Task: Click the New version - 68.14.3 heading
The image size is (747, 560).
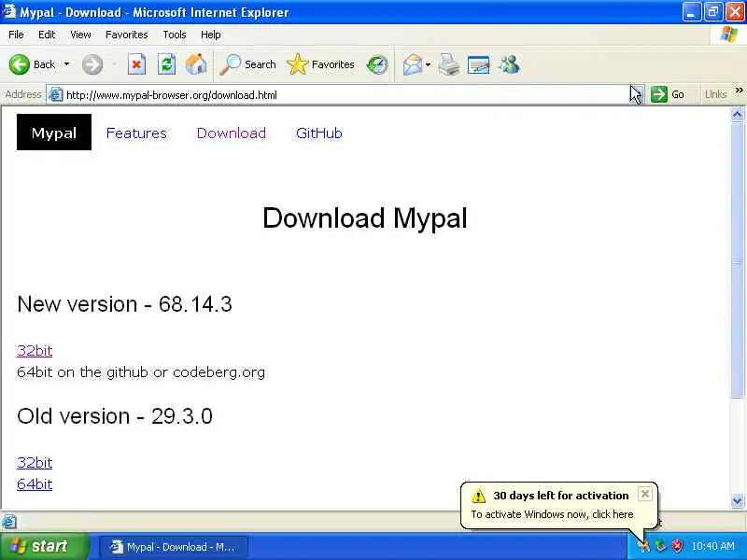Action: pos(124,304)
